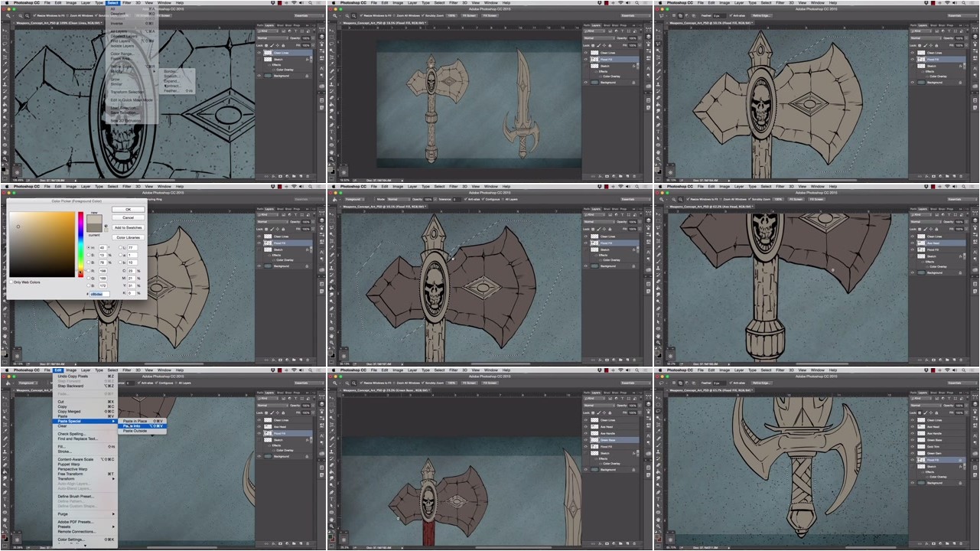Screen dimensions: 980x551
Task: Click the hex color input field
Action: [99, 294]
